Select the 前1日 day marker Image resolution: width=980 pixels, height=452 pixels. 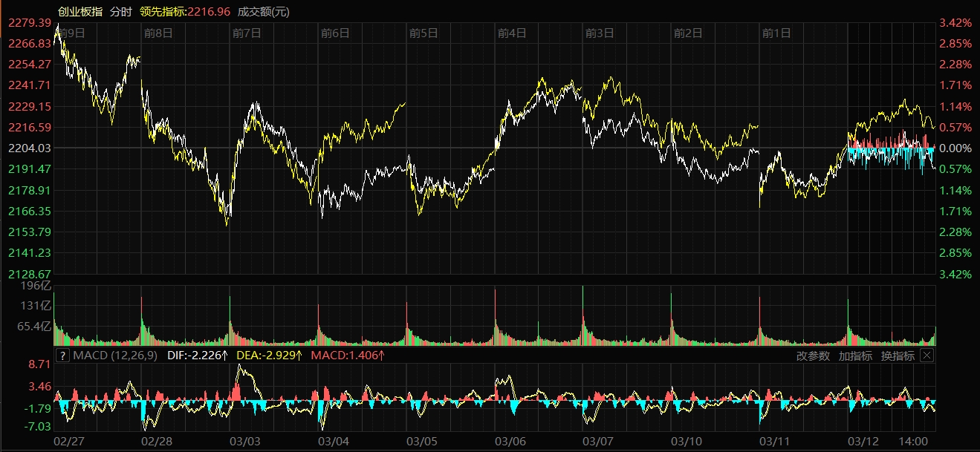click(x=776, y=33)
